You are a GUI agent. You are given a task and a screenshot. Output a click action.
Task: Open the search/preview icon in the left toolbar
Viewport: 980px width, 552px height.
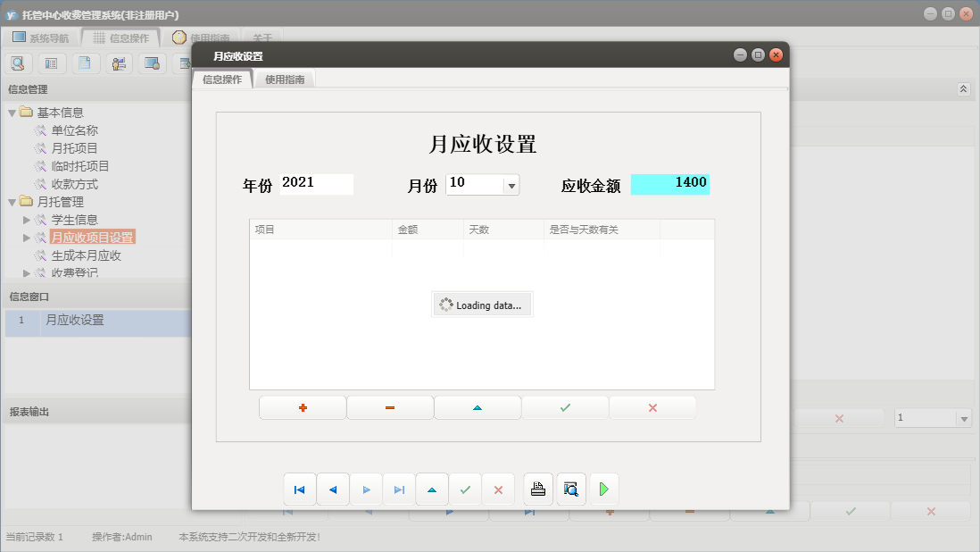pos(18,63)
